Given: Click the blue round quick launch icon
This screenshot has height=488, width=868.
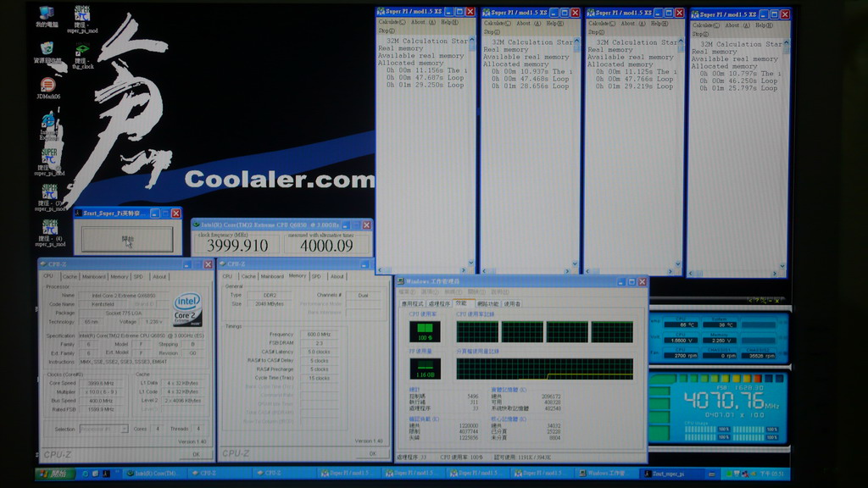Looking at the screenshot, I should point(85,474).
